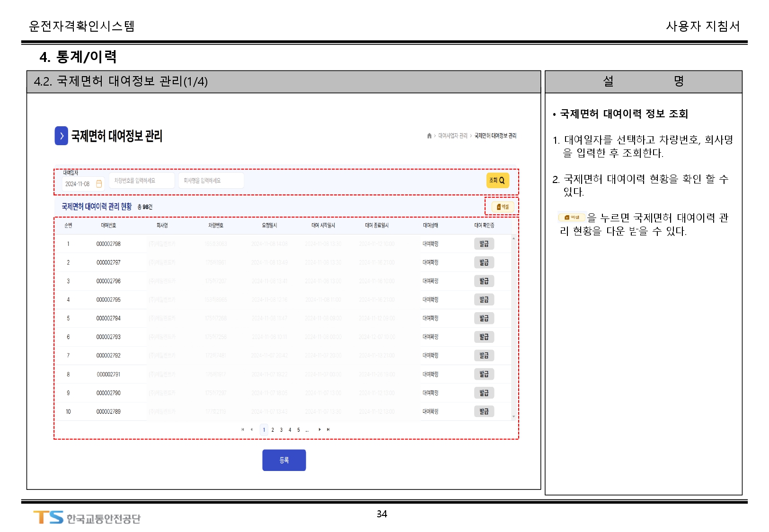
Task: Click 발급 for rental 000002789
Action: 484,411
